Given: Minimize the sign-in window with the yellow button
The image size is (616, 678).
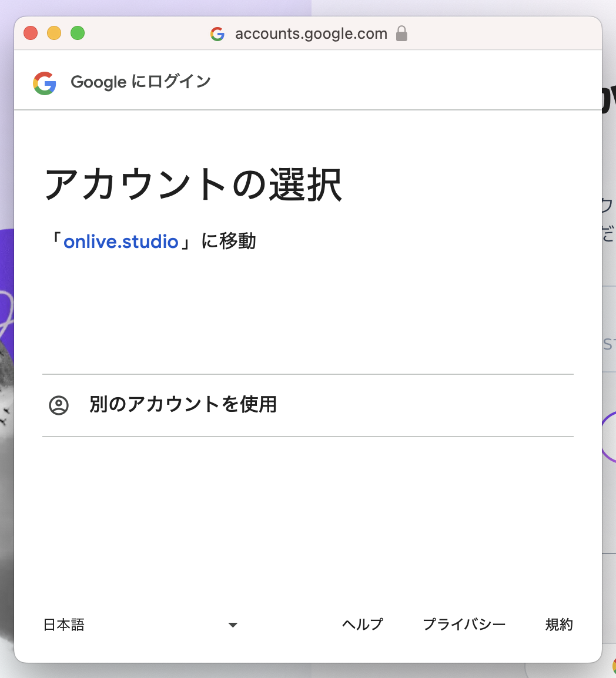Looking at the screenshot, I should (54, 33).
